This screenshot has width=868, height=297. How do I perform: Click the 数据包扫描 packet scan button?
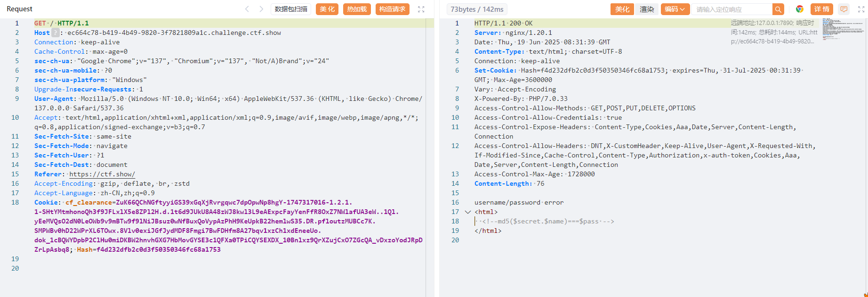click(x=291, y=9)
